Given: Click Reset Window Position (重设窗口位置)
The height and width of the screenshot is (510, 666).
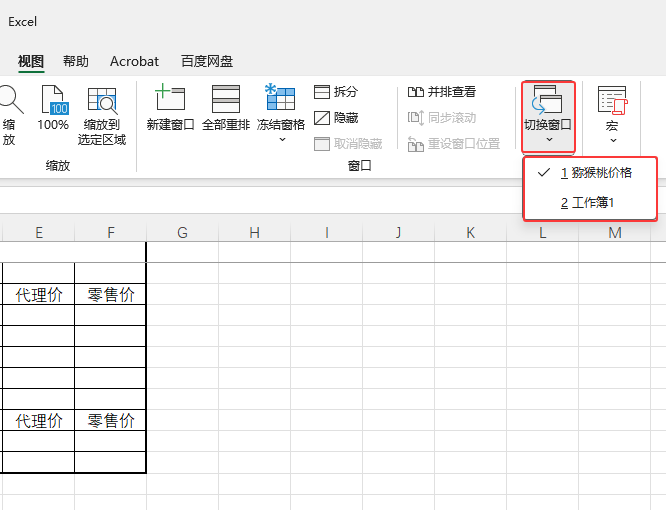Looking at the screenshot, I should click(x=454, y=144).
